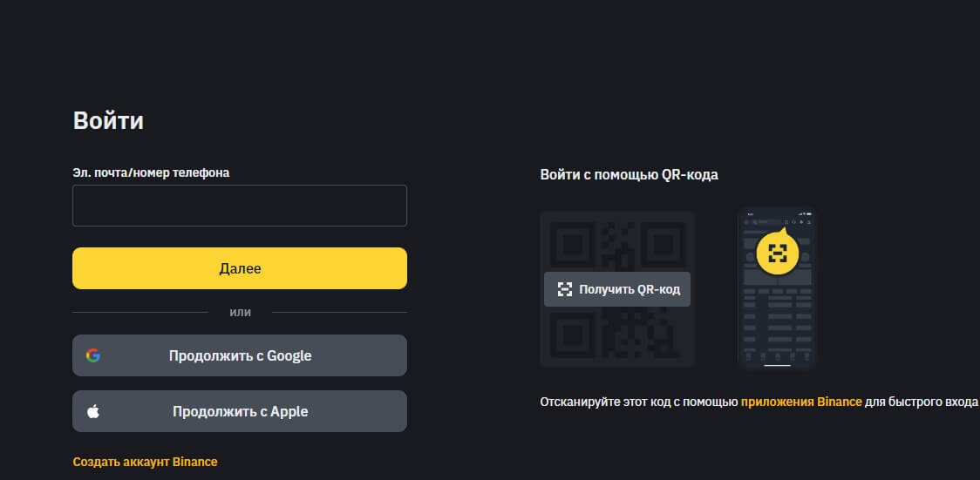This screenshot has height=480, width=980.
Task: Click the yellow scan bubble on the phone
Action: (x=777, y=254)
